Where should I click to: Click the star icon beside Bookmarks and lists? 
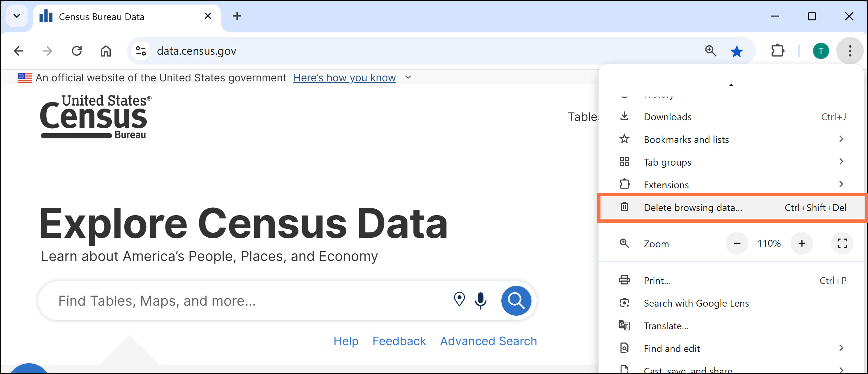click(x=624, y=139)
